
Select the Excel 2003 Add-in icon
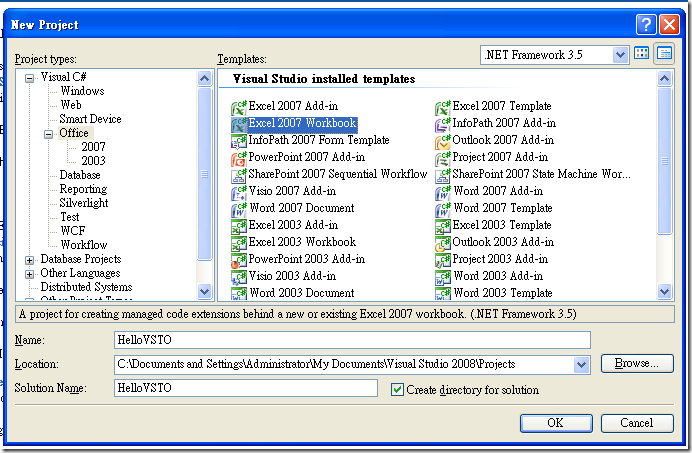(x=239, y=226)
